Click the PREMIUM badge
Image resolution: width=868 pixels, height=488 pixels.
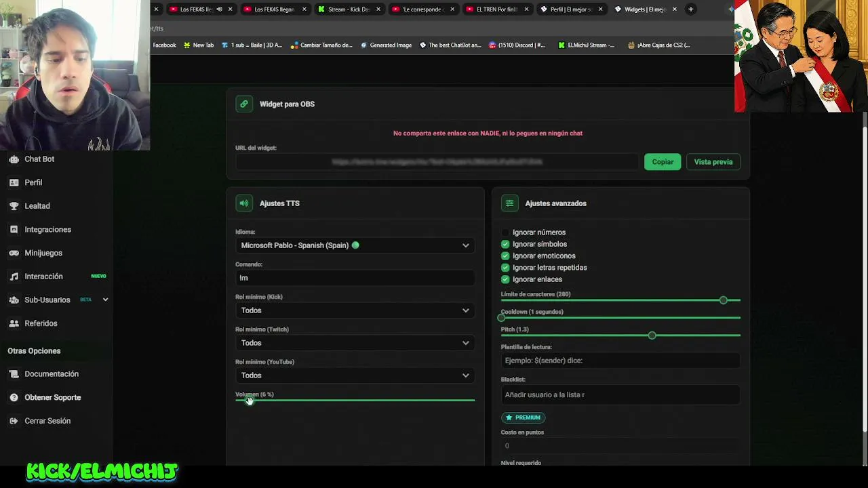tap(524, 418)
